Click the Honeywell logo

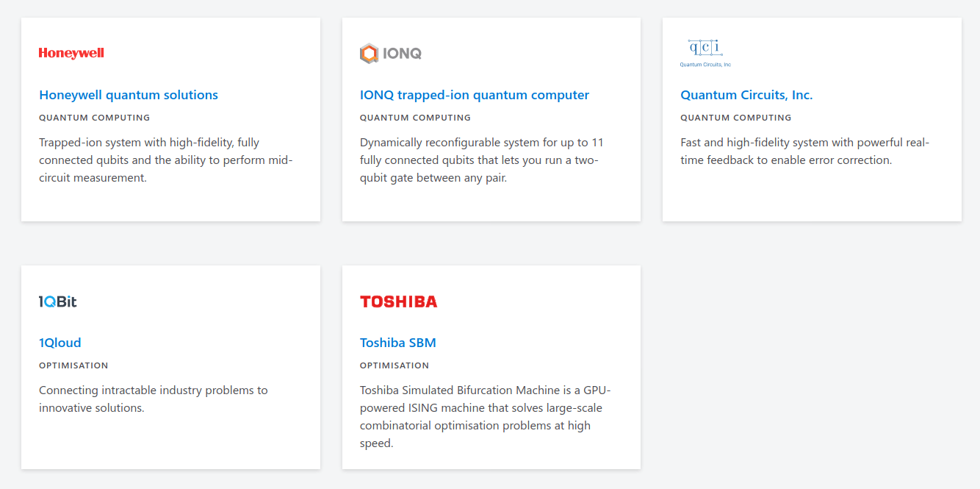(71, 53)
